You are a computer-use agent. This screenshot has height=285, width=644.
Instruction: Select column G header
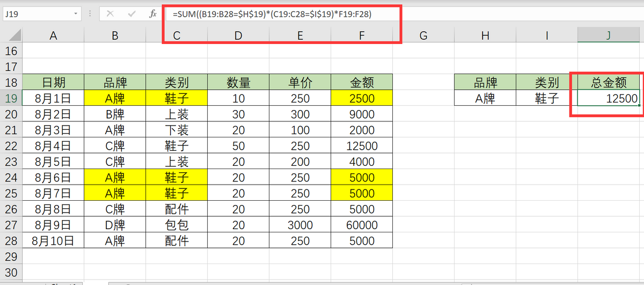423,36
